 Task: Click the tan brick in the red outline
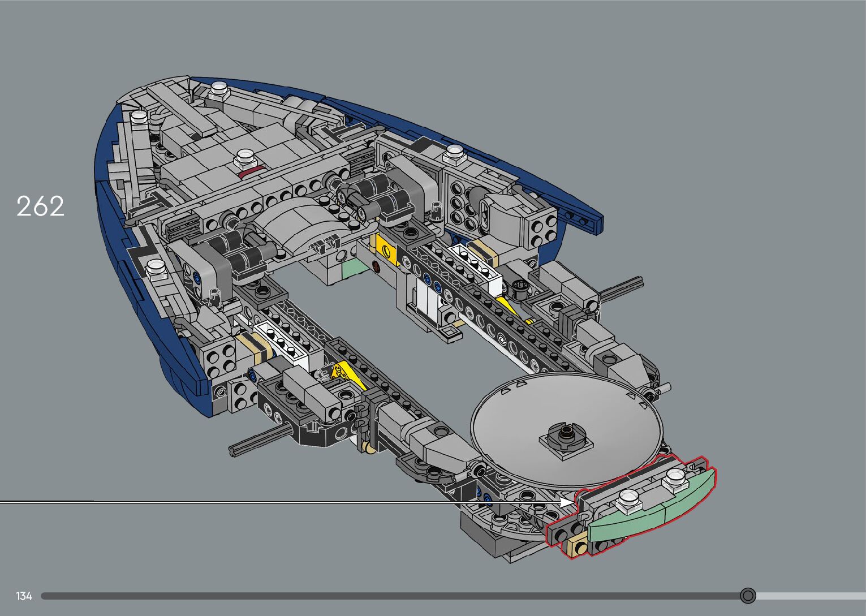pos(578,546)
